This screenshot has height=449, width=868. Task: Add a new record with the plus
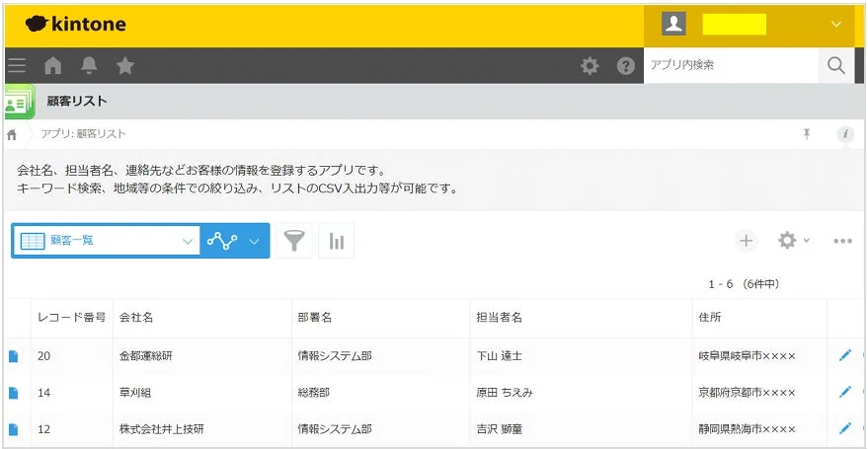[x=747, y=241]
